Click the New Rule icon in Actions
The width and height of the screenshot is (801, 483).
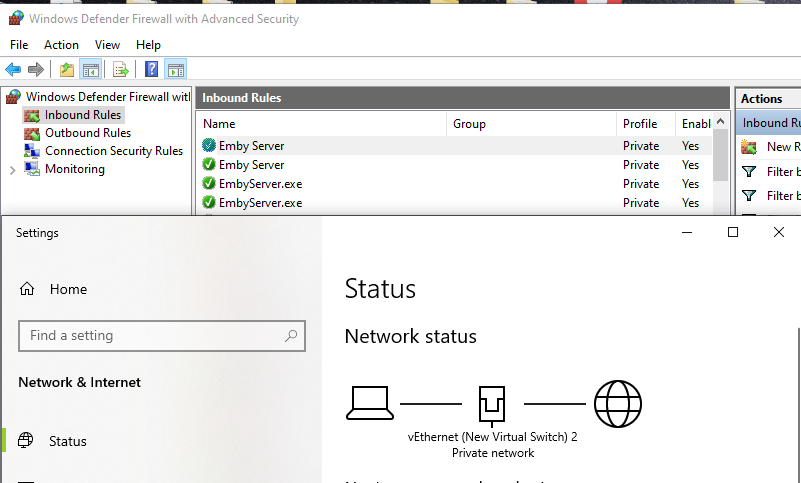pos(749,147)
